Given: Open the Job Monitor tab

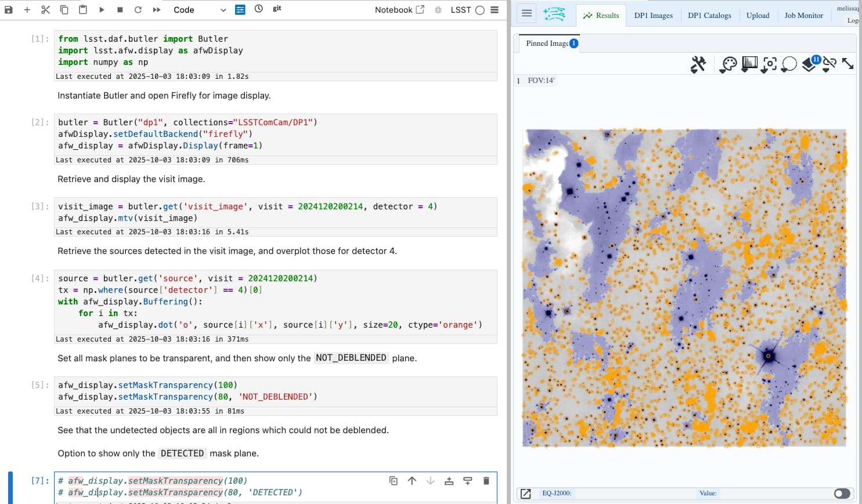Looking at the screenshot, I should 803,16.
